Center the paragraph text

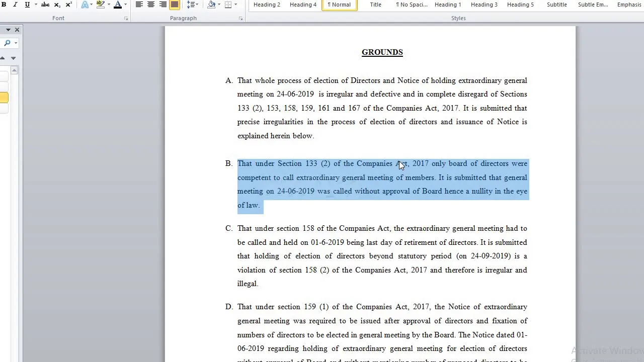pos(151,5)
